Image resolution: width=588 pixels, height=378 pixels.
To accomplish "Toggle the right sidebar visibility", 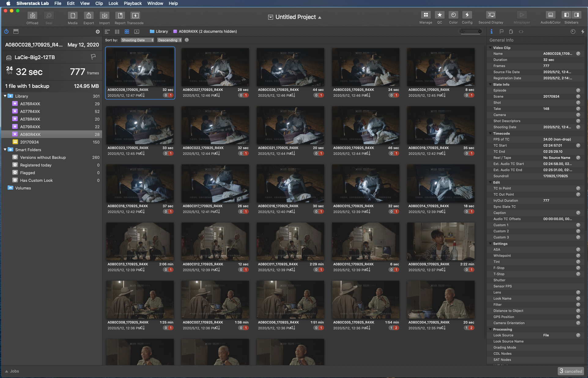I will click(576, 15).
